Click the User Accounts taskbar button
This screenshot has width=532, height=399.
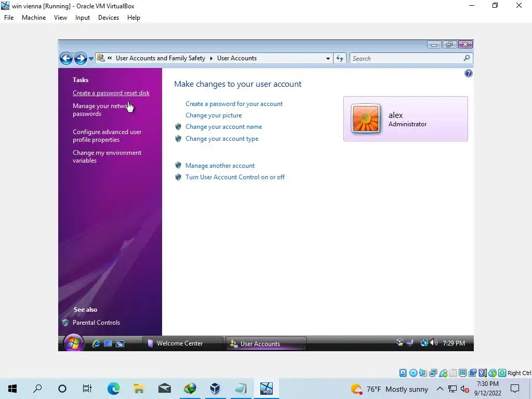(x=266, y=343)
